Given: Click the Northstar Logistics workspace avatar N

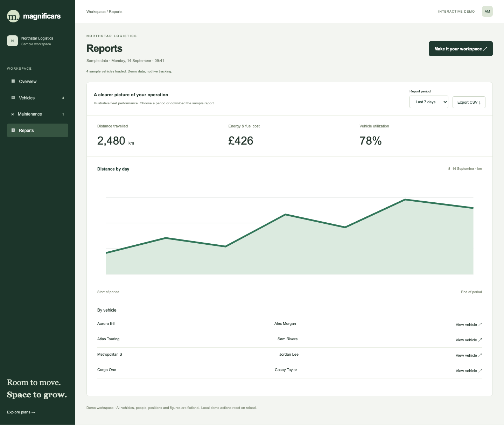Looking at the screenshot, I should (12, 41).
